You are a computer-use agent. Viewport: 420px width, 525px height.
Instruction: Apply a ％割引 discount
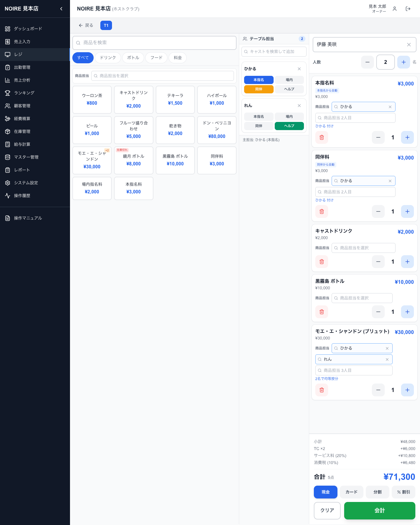404,492
